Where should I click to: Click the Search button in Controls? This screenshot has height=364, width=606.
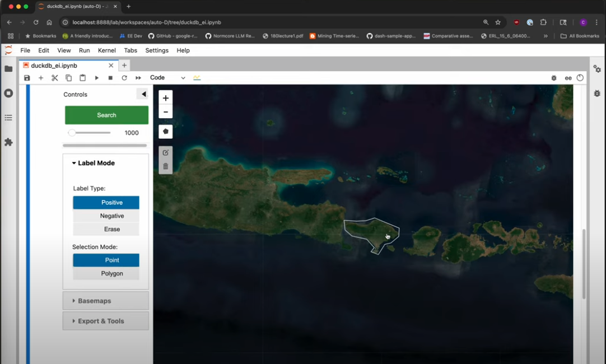106,115
